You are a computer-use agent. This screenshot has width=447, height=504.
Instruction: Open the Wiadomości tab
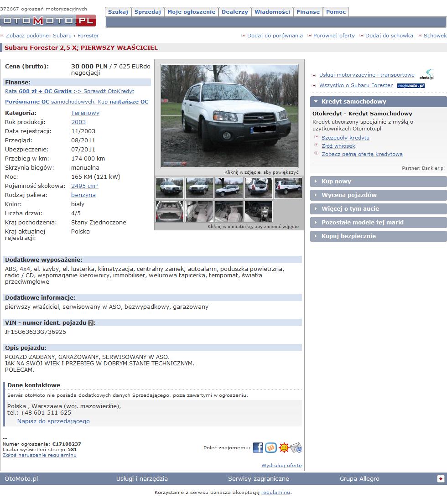pos(272,12)
